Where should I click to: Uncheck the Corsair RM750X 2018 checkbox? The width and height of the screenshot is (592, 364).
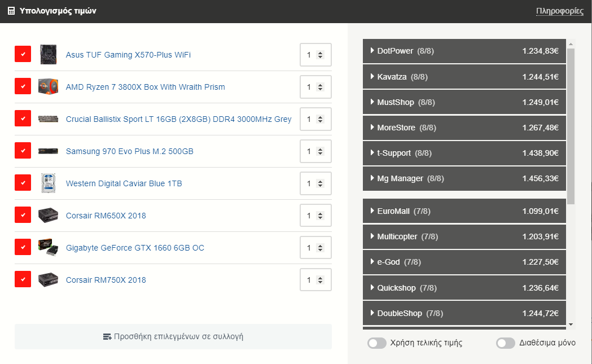tap(23, 279)
